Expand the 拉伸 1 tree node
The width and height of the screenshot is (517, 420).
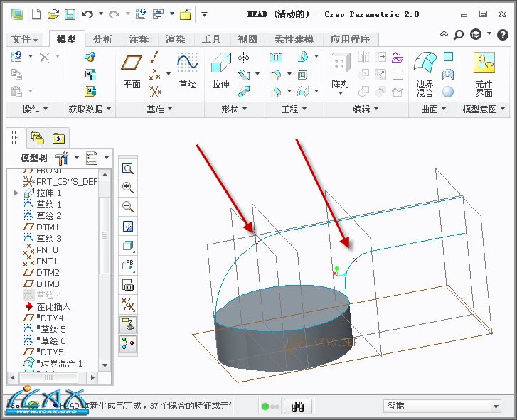16,193
